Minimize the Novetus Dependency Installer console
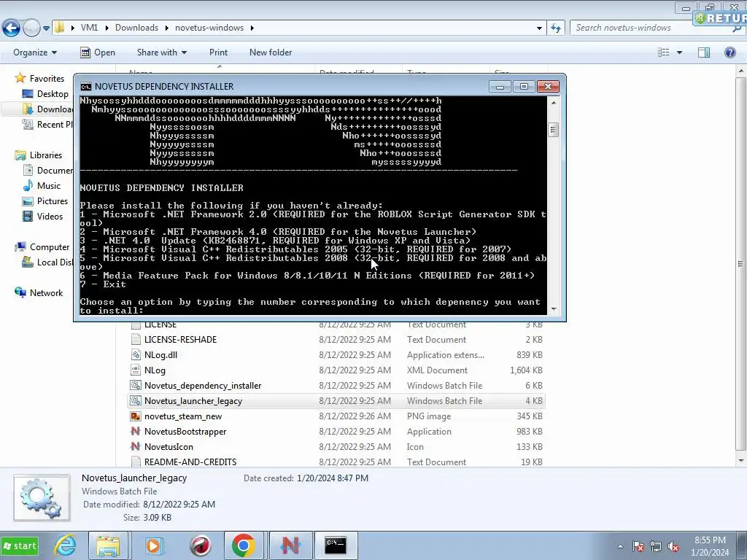The image size is (747, 560). point(500,86)
